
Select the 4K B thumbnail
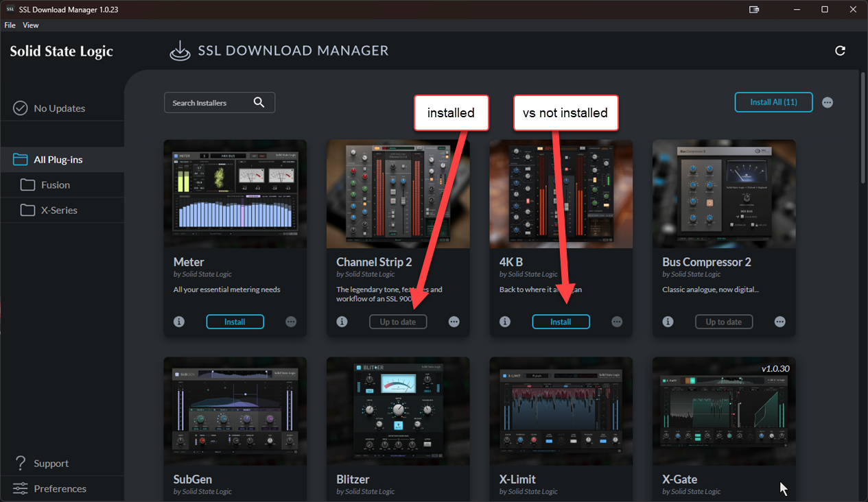(x=561, y=194)
